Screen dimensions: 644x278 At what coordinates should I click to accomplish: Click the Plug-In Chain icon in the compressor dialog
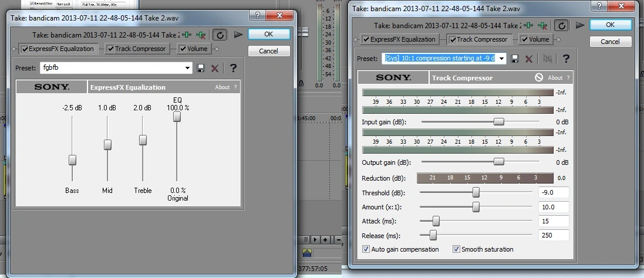(529, 25)
